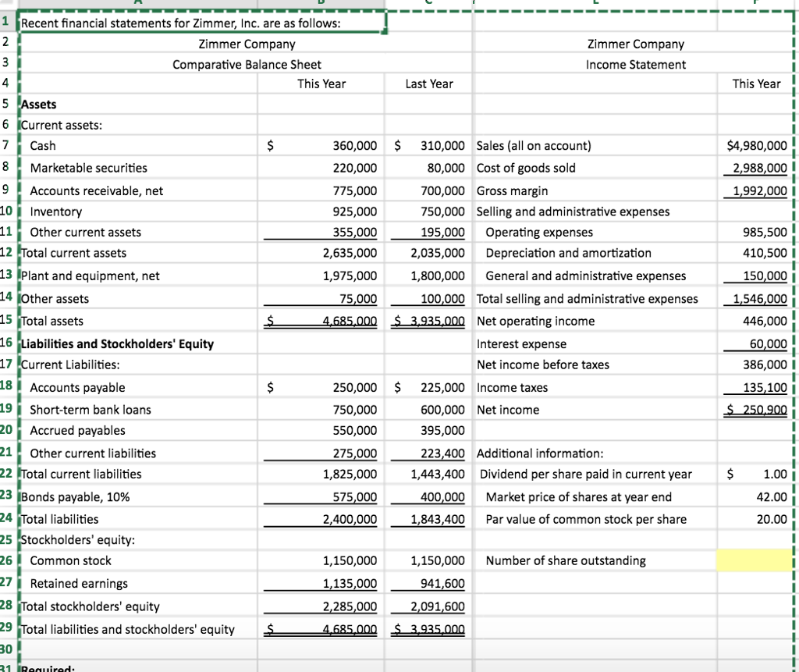799x672 pixels.
Task: Select Other current liabilities value 275,000
Action: coord(355,453)
